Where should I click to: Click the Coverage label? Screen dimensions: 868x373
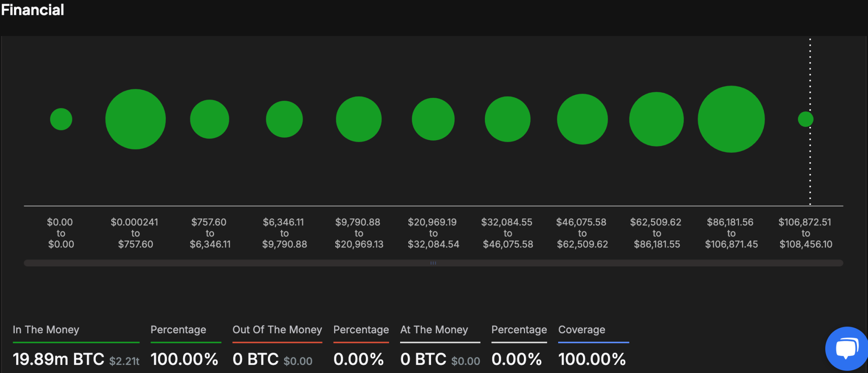pyautogui.click(x=581, y=330)
